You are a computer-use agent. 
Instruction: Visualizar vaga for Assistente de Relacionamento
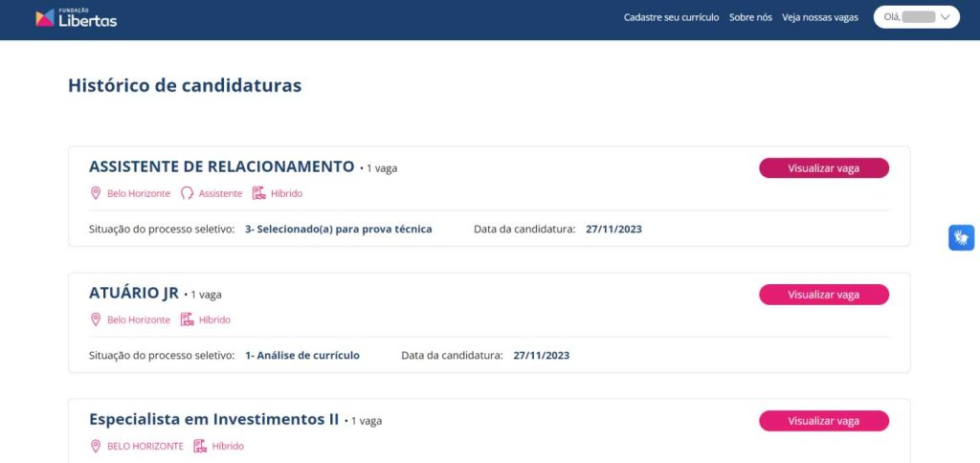click(x=824, y=168)
